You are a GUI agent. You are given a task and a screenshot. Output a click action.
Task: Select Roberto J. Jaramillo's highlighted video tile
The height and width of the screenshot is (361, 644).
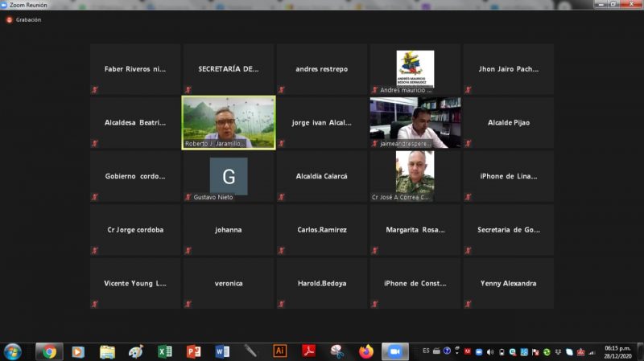(229, 122)
